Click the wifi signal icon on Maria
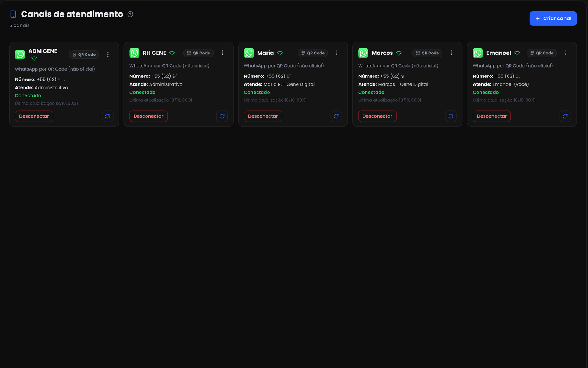Viewport: 588px width, 368px height. (x=280, y=53)
